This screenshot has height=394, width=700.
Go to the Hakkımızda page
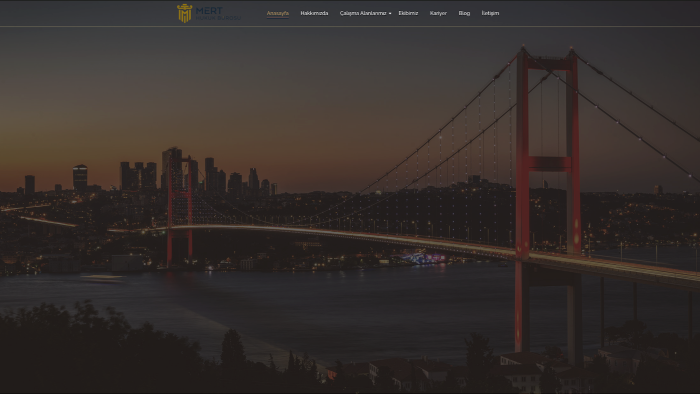tap(314, 13)
